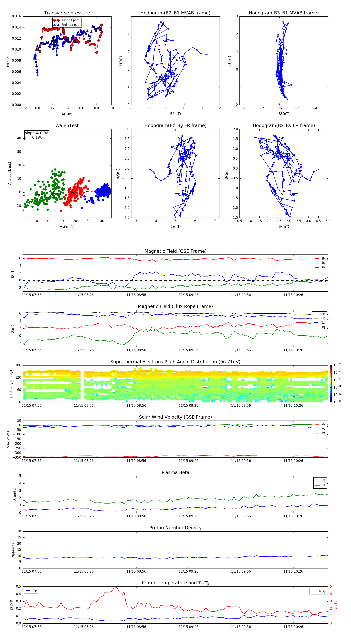Click the 'Vsw(km/s)' y-axis label
The width and height of the screenshot is (351, 644).
click(8, 439)
